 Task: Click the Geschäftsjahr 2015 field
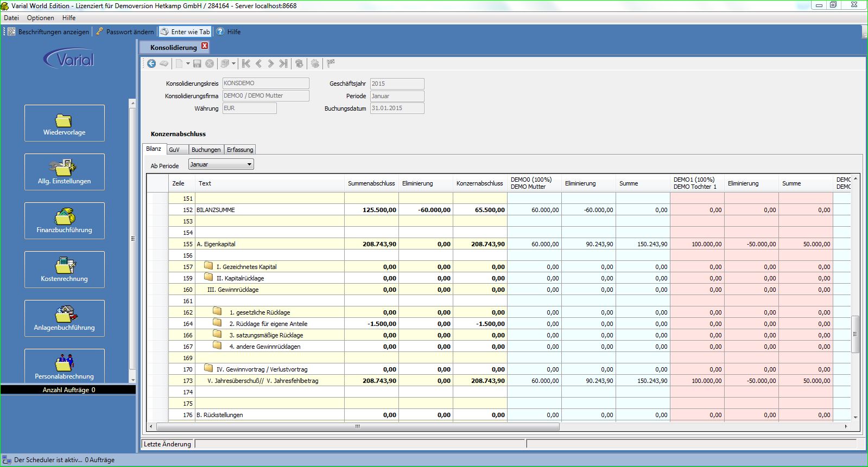[x=397, y=84]
